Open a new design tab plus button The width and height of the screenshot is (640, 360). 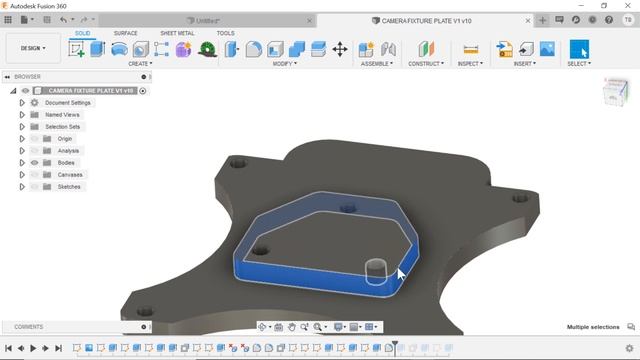pos(542,20)
